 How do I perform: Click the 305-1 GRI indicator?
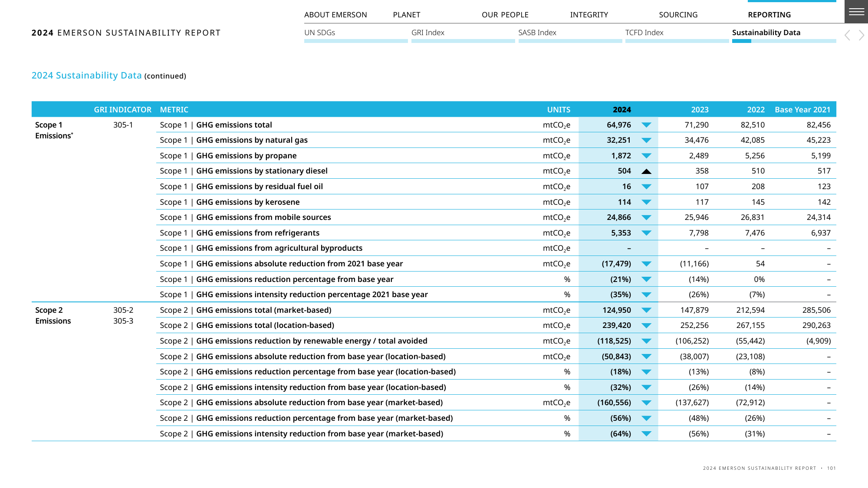[x=123, y=125]
